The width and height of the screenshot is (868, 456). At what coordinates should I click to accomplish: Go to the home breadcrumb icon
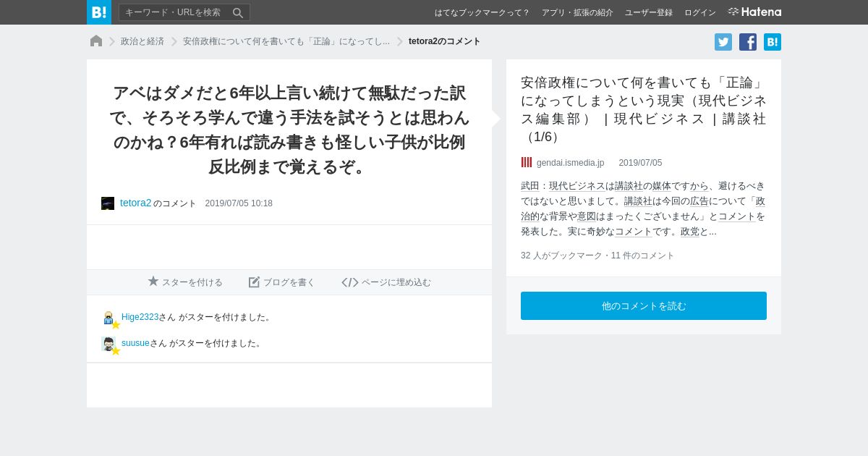(x=96, y=41)
